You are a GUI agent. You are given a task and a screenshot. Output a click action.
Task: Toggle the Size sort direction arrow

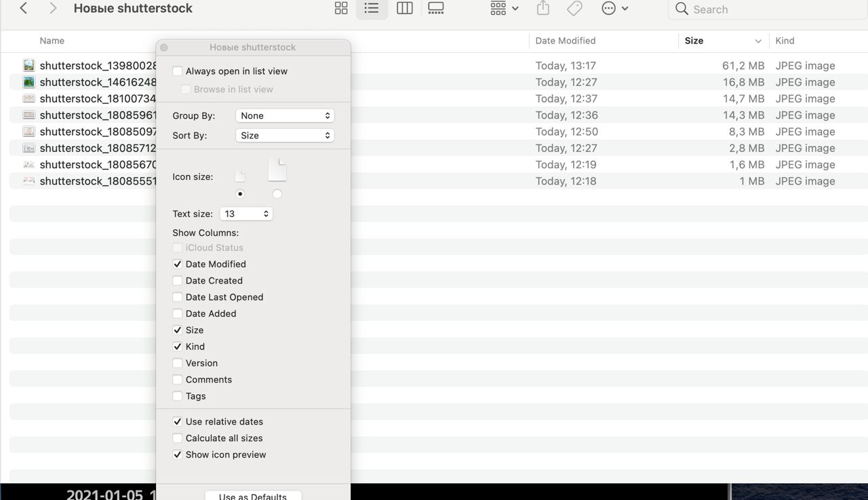(758, 41)
